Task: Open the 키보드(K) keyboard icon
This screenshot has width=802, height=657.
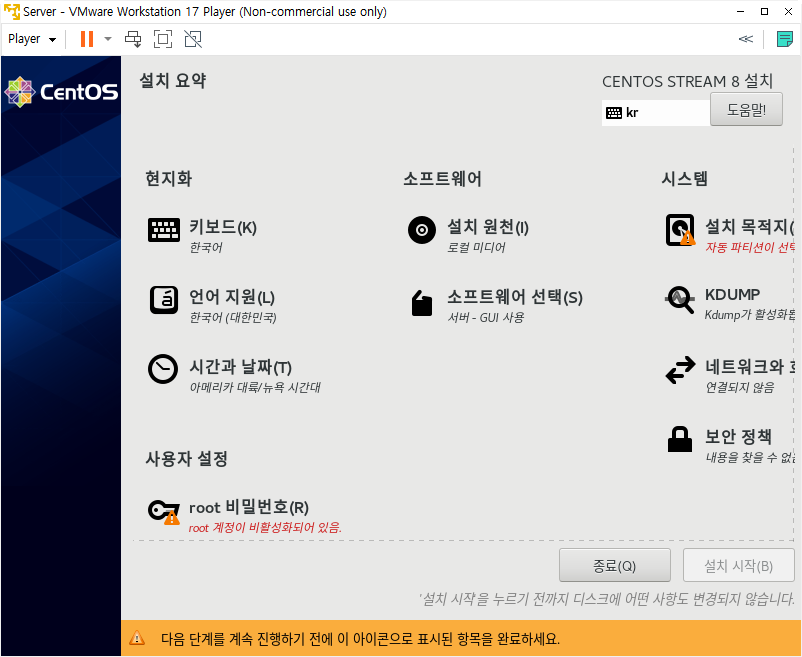Action: coord(164,230)
